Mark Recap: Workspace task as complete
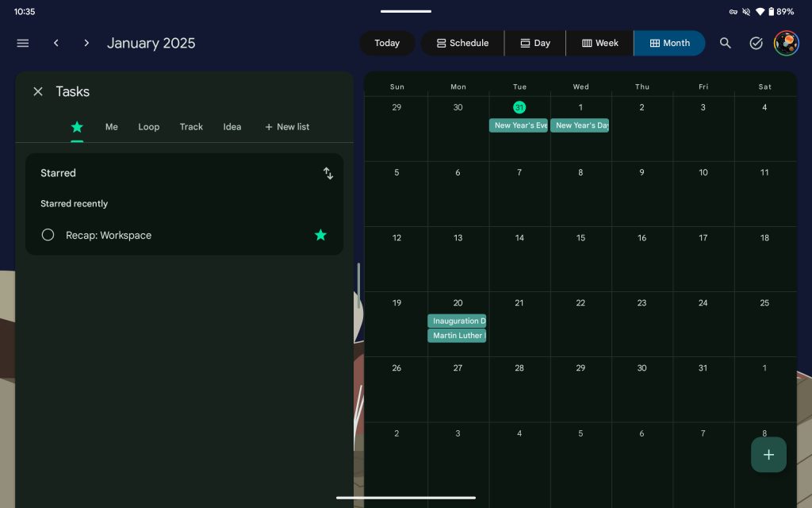Image resolution: width=812 pixels, height=508 pixels. pos(48,235)
